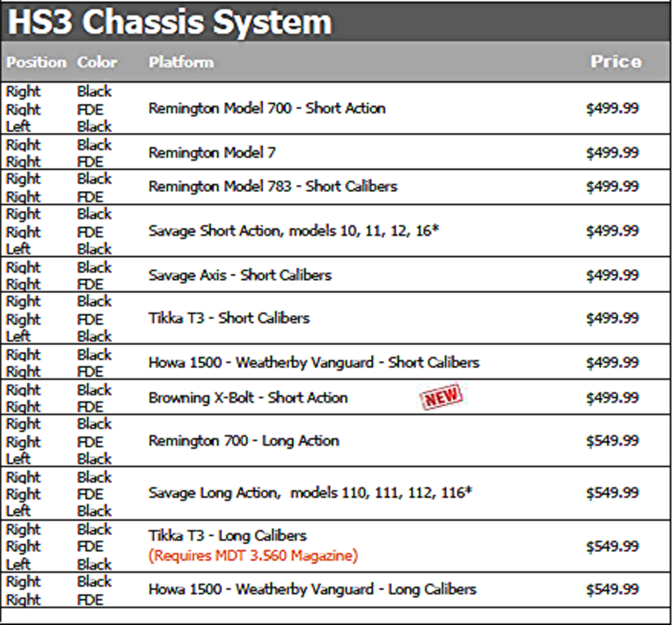Select Browning X-Bolt - Short Action
The height and width of the screenshot is (625, 672).
(248, 398)
